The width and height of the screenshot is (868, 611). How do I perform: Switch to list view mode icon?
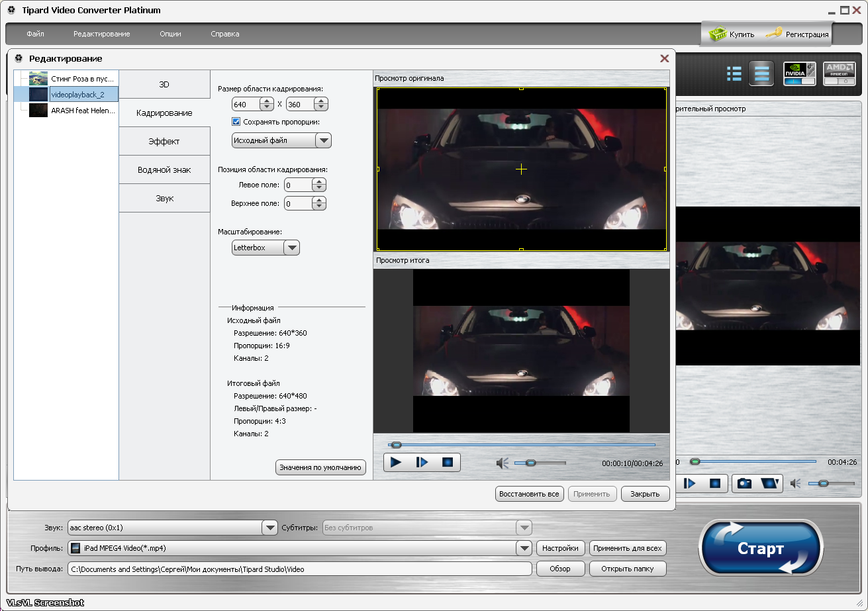[734, 73]
